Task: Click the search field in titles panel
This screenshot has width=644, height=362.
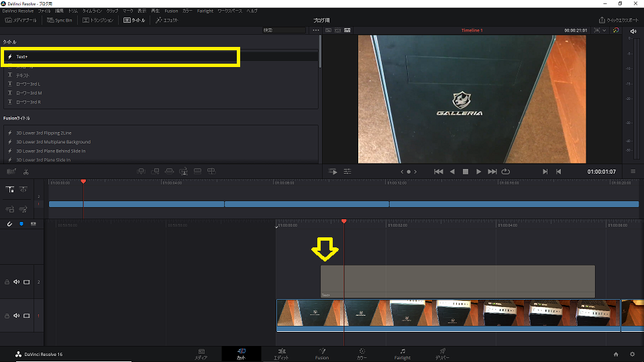Action: pos(284,30)
